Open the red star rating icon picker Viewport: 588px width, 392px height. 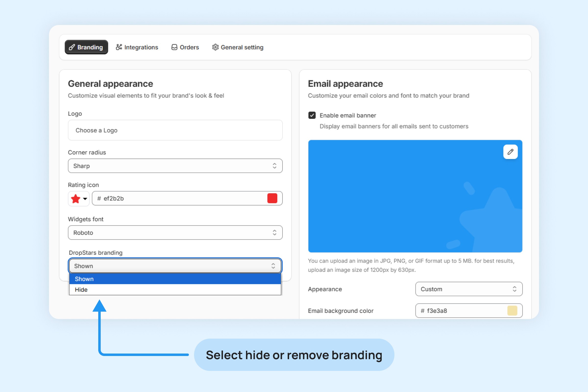pos(79,199)
